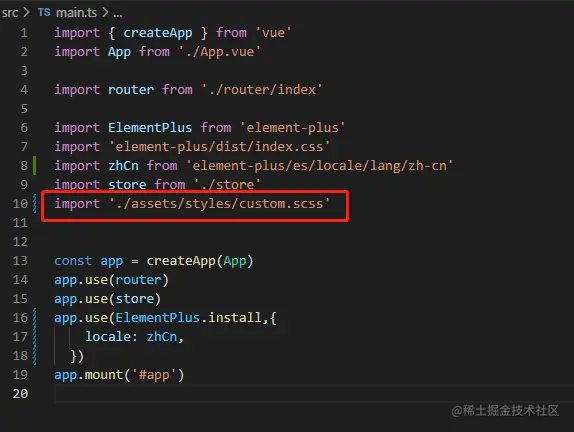Click './router/index' path string
This screenshot has width=574, height=432.
tap(262, 90)
